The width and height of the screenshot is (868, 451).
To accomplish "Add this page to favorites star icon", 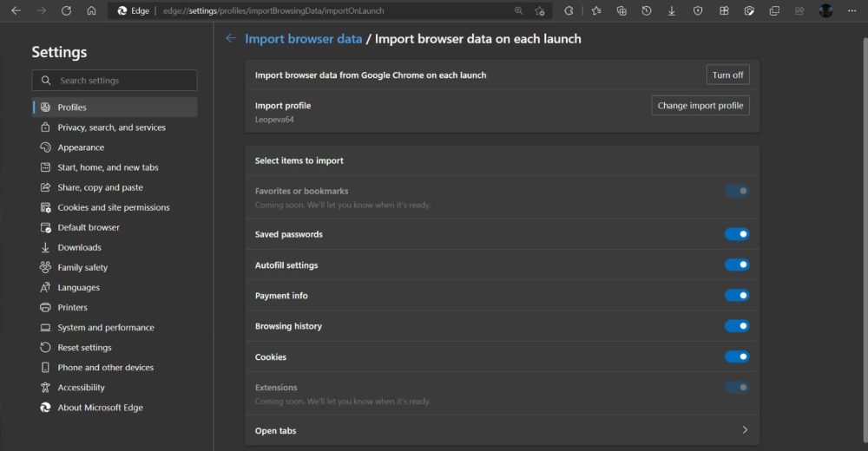I will point(540,11).
